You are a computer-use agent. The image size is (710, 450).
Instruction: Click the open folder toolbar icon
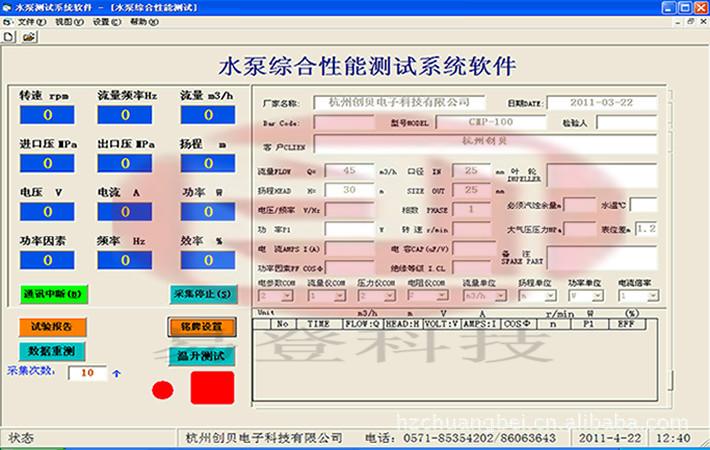(29, 37)
